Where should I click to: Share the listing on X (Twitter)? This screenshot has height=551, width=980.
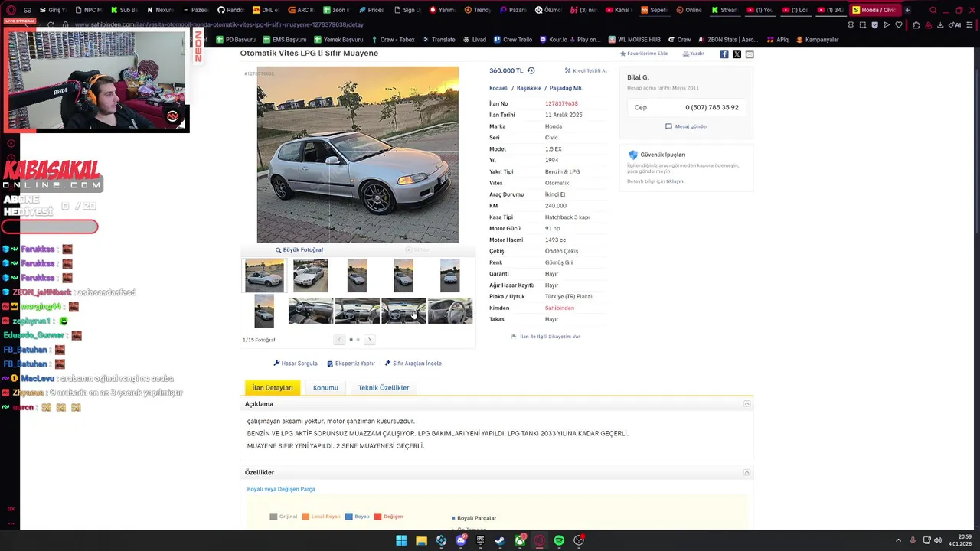[737, 54]
